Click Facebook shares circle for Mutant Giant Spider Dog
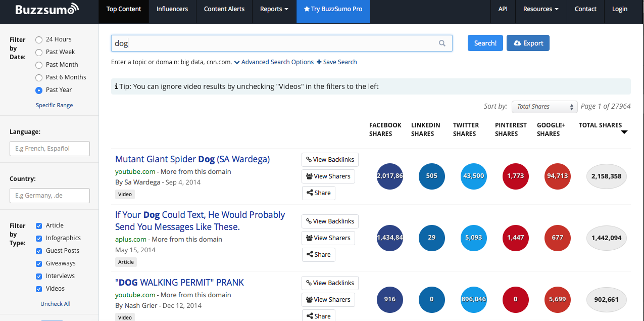The width and height of the screenshot is (644, 321). pyautogui.click(x=390, y=176)
